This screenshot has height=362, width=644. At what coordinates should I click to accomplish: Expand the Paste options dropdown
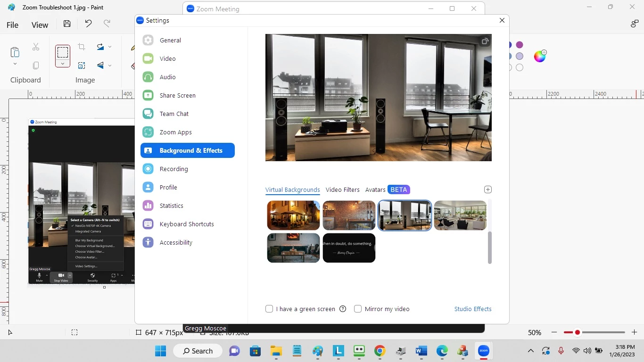(x=15, y=64)
